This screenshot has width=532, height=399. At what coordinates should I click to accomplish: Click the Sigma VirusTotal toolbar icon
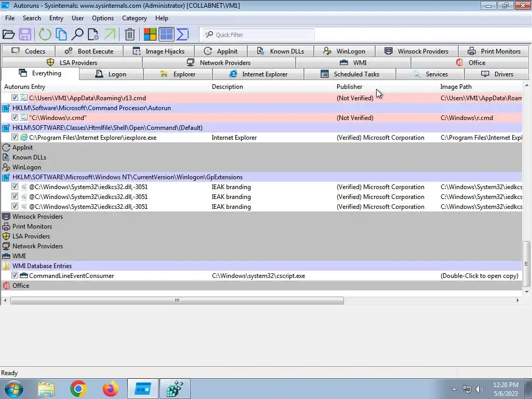(x=182, y=35)
